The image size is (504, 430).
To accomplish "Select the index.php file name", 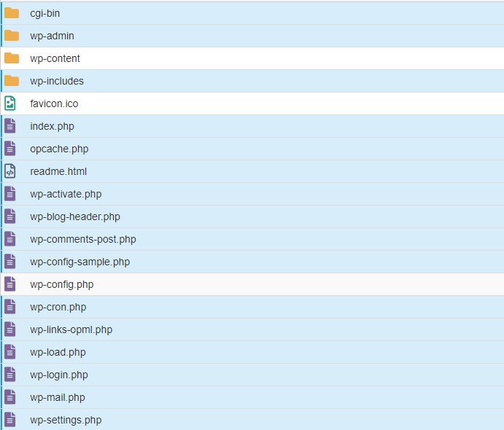I will pos(52,126).
